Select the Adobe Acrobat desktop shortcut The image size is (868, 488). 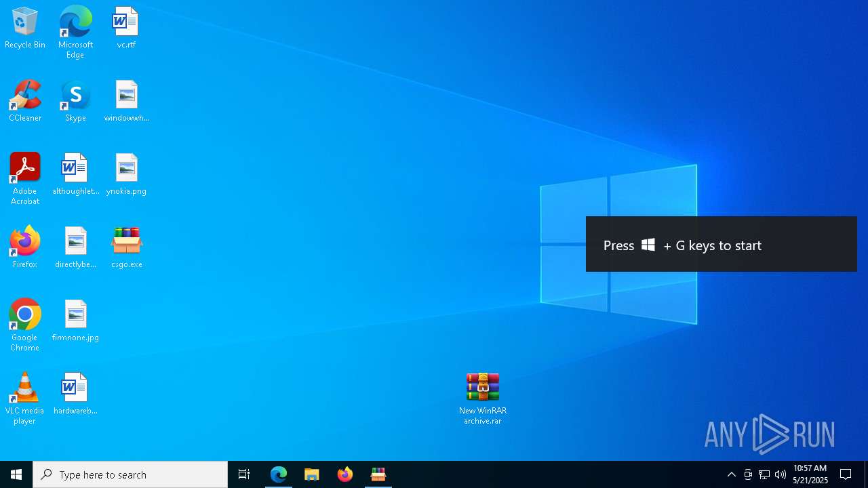25,179
